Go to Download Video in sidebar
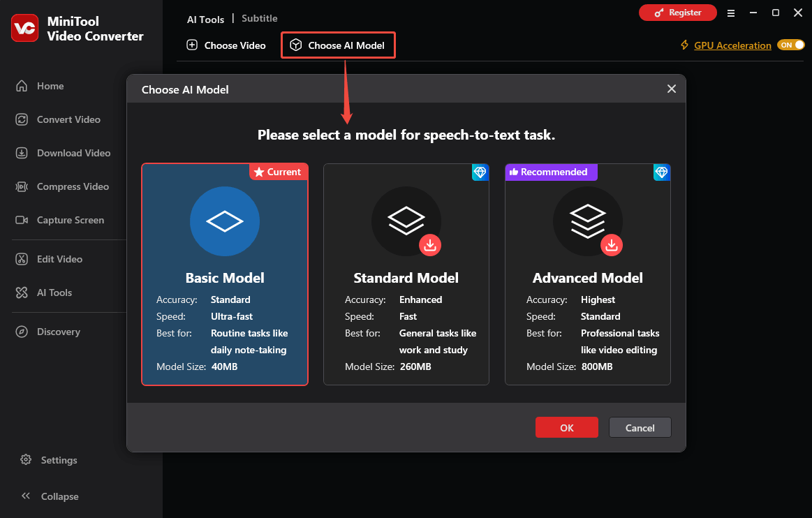This screenshot has height=518, width=812. coord(63,154)
